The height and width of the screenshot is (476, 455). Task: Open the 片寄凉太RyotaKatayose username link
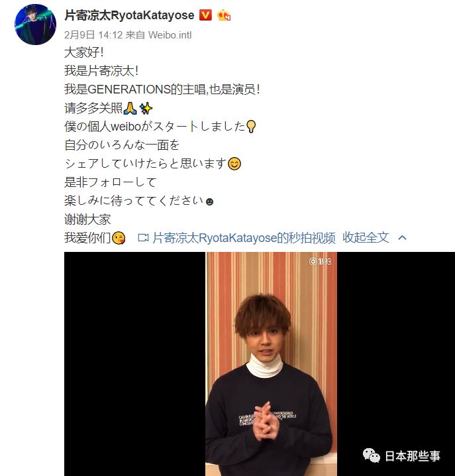coord(129,15)
